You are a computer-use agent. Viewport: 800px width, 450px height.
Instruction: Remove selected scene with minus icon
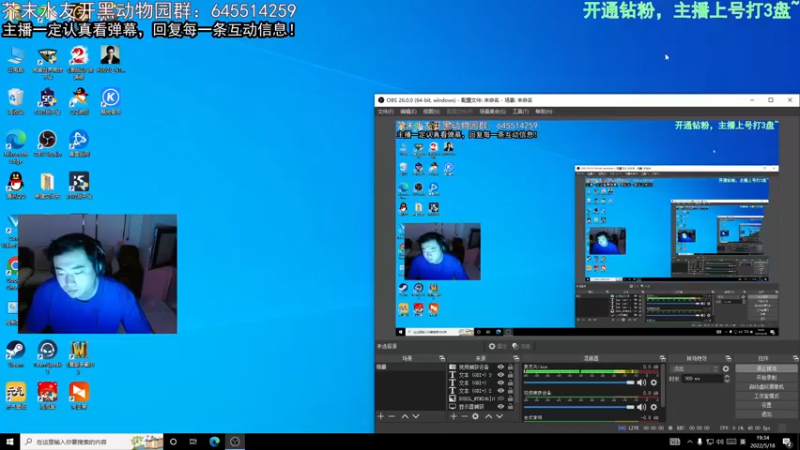pos(391,416)
